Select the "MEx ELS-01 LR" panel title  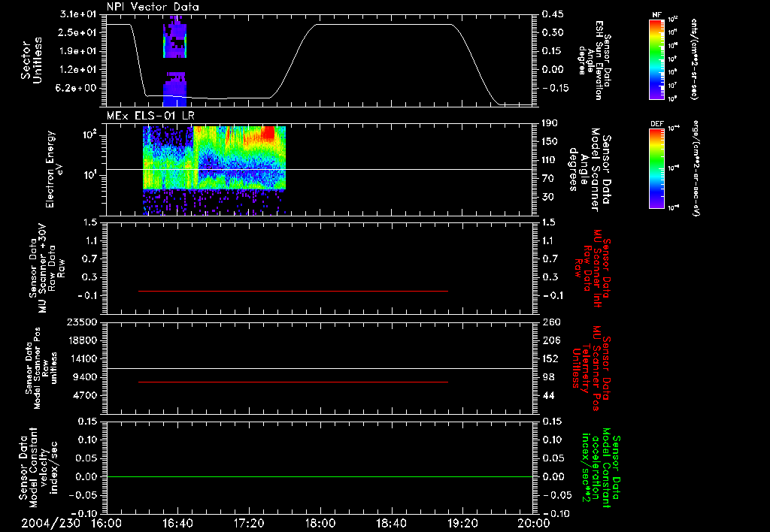[150, 116]
